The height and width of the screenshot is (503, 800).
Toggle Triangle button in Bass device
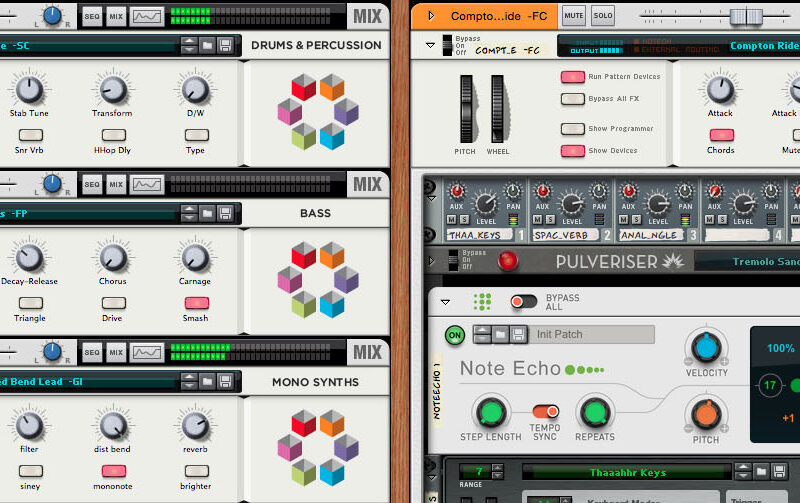pos(31,303)
